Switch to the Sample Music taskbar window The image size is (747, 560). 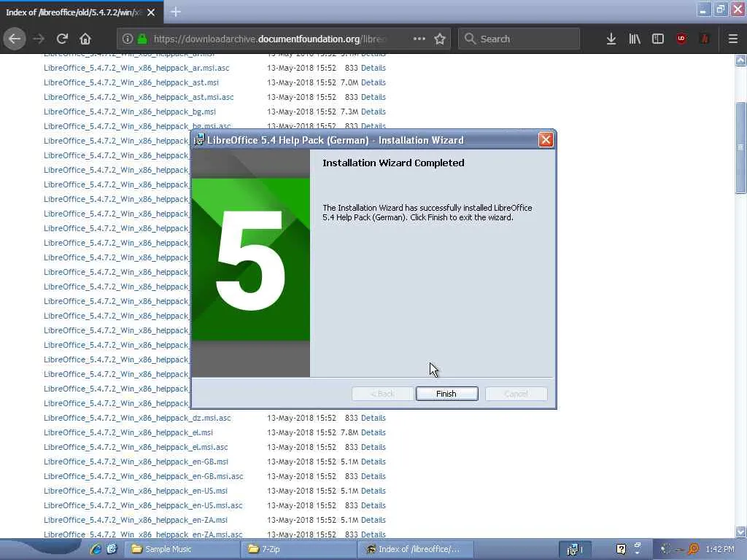[x=182, y=549]
